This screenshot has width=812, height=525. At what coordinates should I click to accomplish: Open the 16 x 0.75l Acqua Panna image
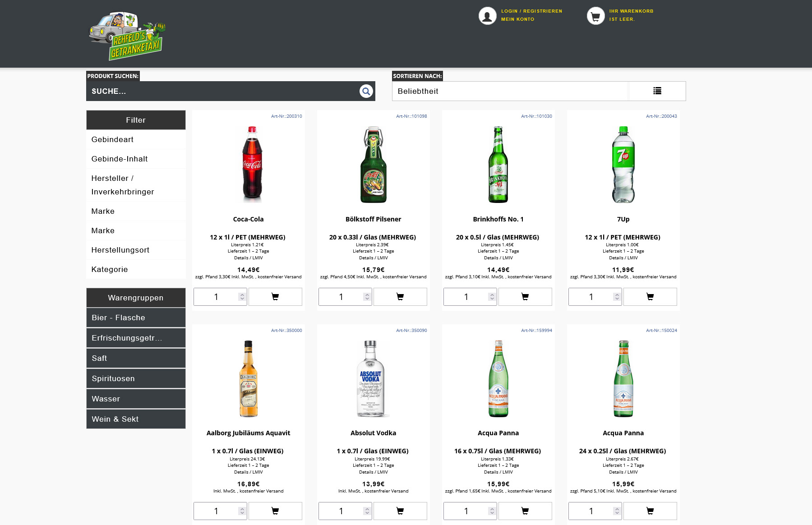(x=498, y=379)
